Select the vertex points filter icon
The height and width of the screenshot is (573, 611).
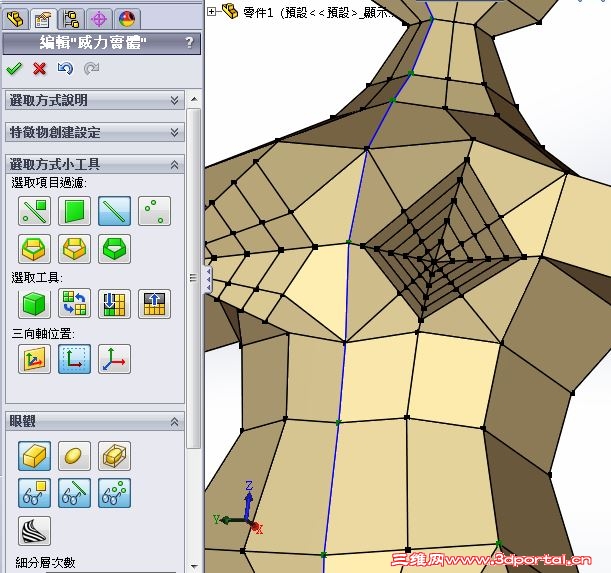(154, 211)
